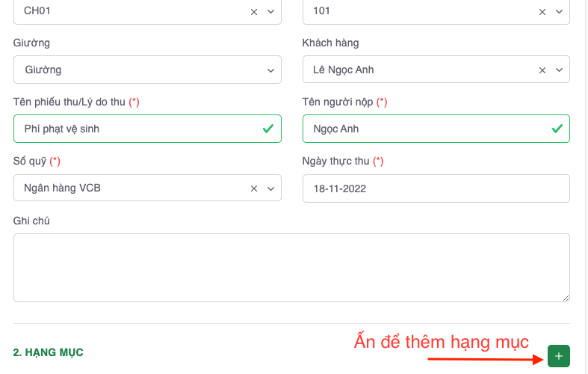Clear the CH01 selection with the X icon

[254, 11]
